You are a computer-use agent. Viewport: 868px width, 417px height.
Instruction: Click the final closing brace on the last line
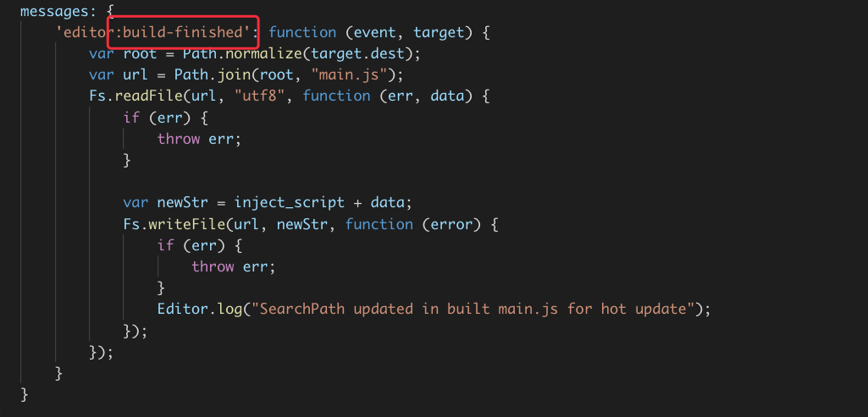[x=25, y=394]
